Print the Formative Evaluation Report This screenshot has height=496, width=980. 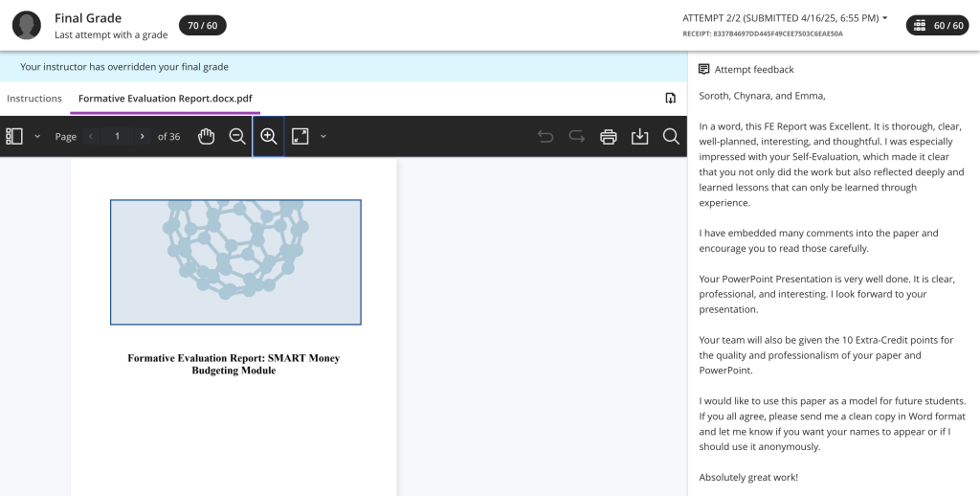tap(609, 136)
